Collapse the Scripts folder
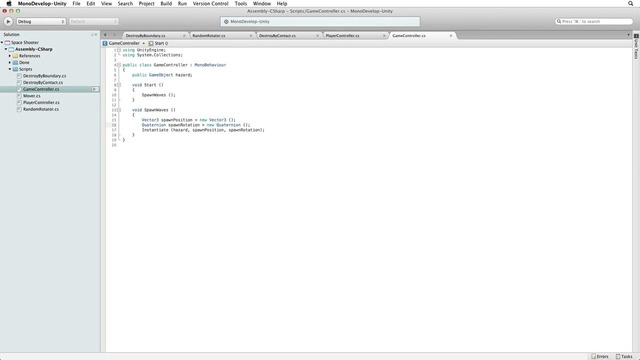The image size is (640, 360). tap(10, 69)
